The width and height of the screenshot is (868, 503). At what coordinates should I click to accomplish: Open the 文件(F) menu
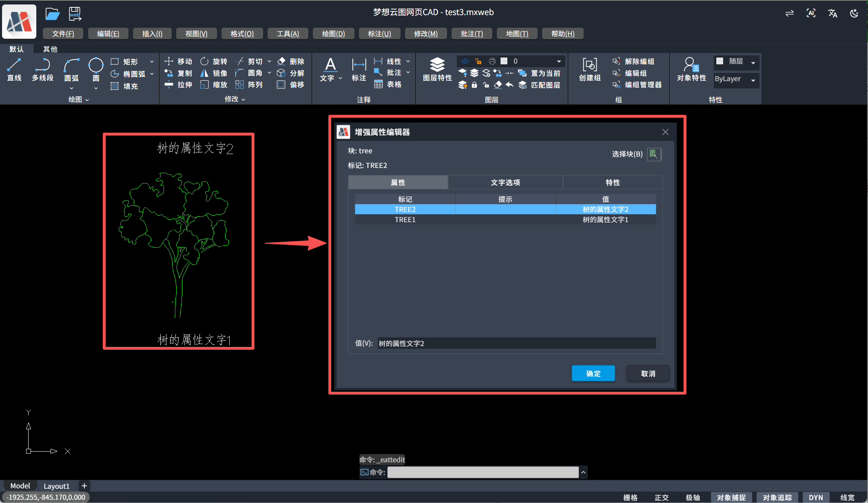63,33
